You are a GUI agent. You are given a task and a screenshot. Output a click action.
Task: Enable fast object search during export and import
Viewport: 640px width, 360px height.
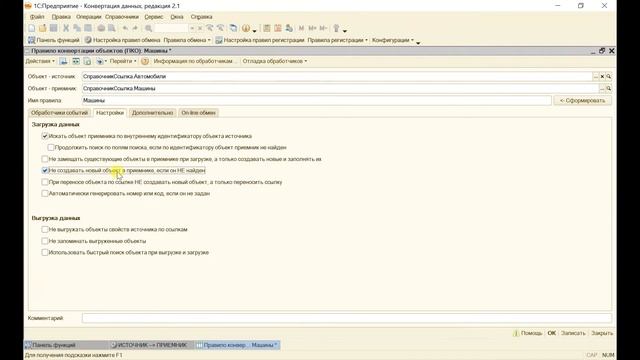point(45,252)
